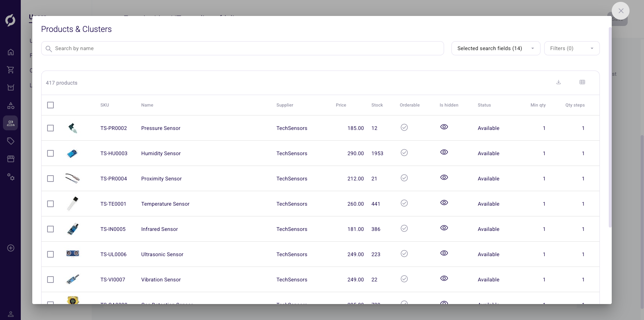Toggle hidden eye for Pressure Sensor
The height and width of the screenshot is (320, 644).
[444, 127]
